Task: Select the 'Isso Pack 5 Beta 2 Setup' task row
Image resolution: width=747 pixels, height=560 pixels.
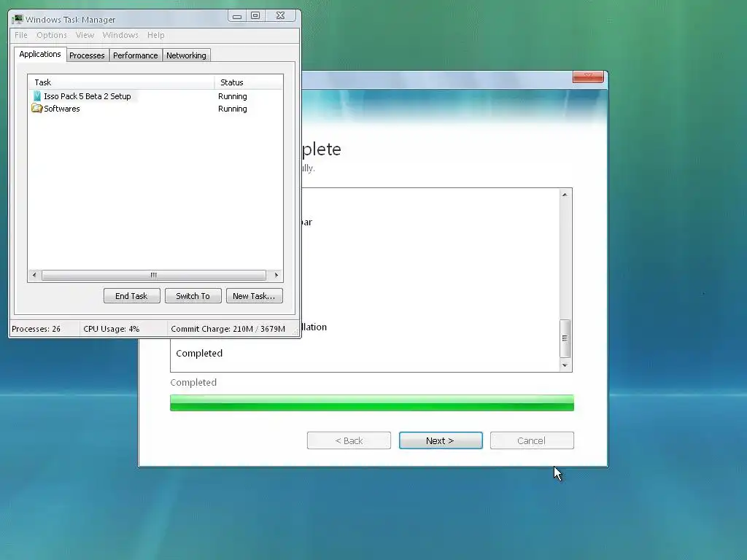Action: click(155, 96)
